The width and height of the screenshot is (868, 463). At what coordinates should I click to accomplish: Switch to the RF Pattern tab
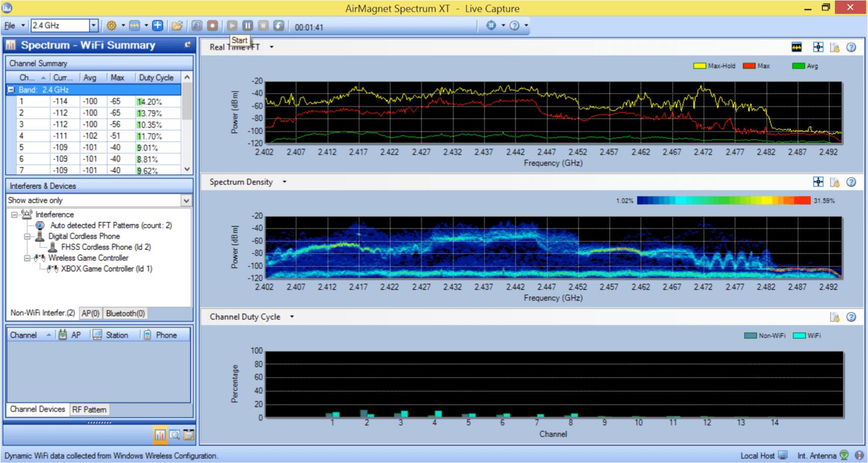[x=89, y=410]
